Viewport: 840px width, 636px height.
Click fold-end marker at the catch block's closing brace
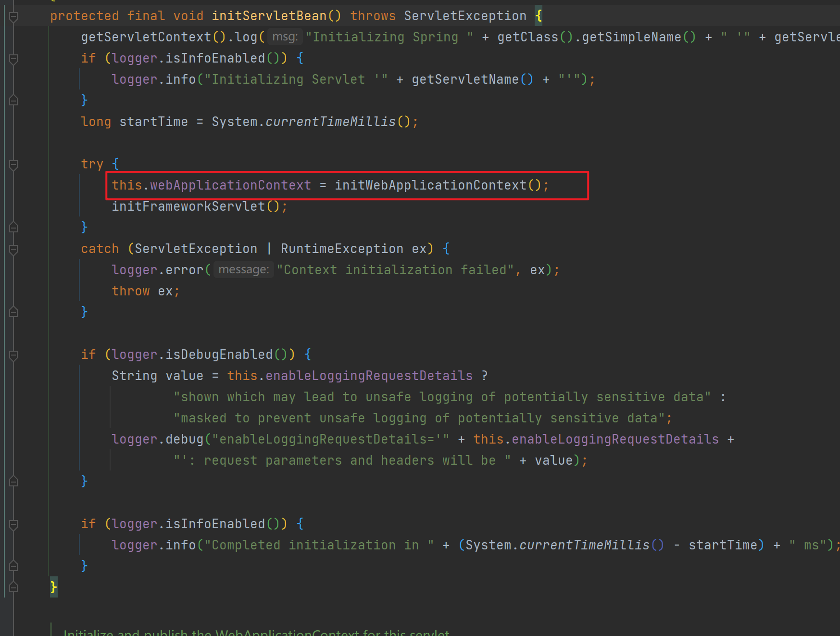click(x=13, y=312)
